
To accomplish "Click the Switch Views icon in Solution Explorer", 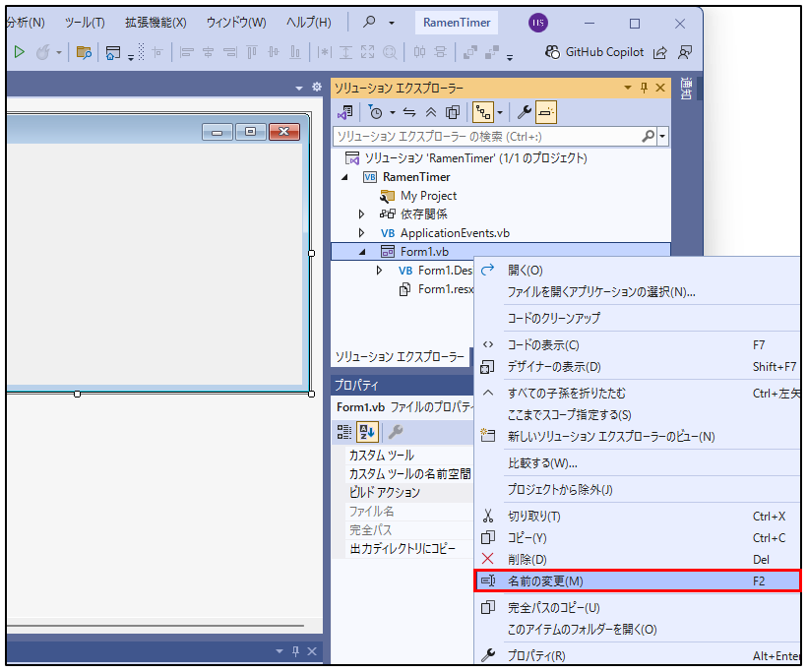I will [344, 112].
